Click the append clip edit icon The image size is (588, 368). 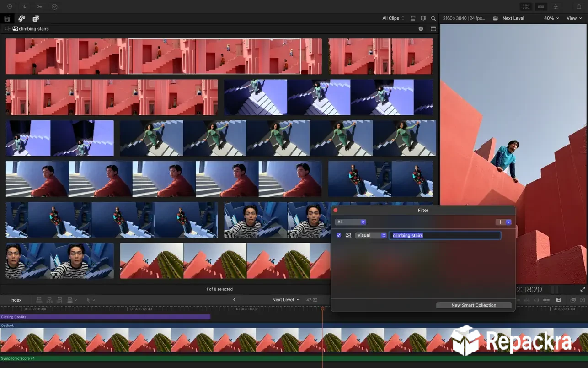click(59, 300)
